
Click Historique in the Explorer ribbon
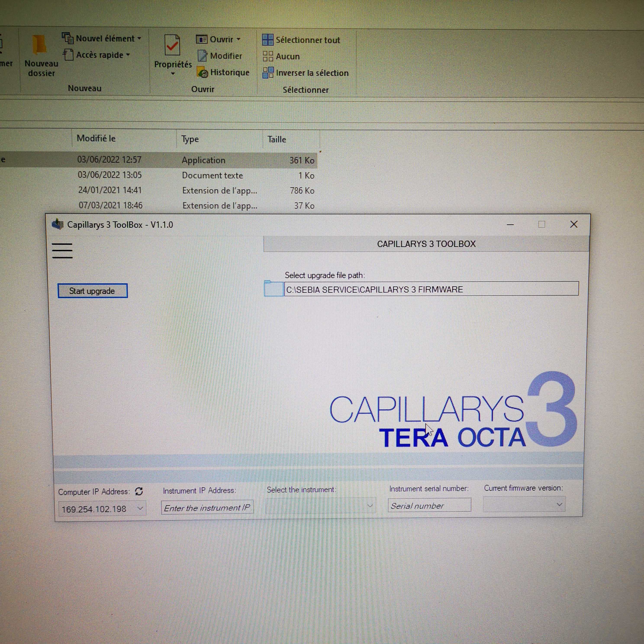223,72
